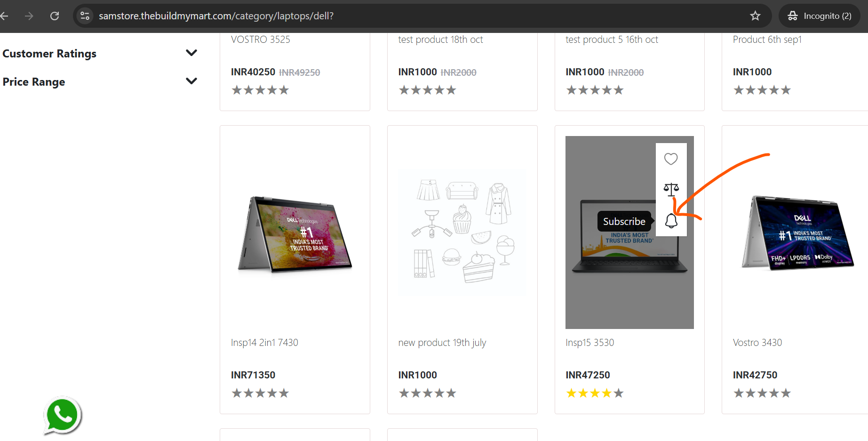Focus the address bar URL
The image size is (868, 441).
(216, 16)
